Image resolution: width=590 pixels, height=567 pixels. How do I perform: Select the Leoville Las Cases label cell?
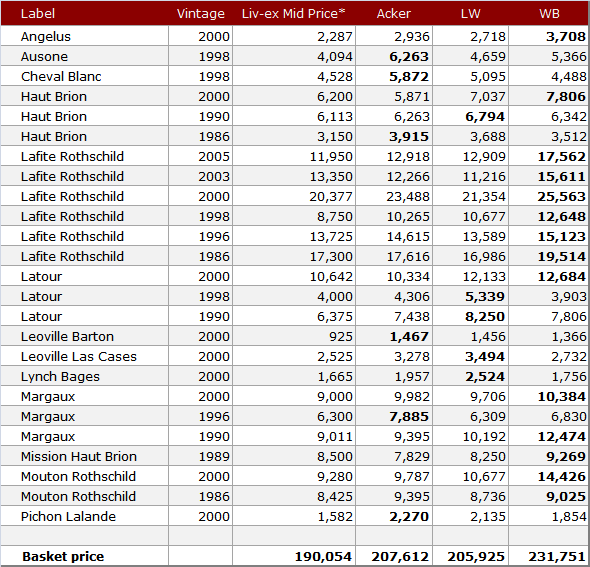(x=85, y=356)
